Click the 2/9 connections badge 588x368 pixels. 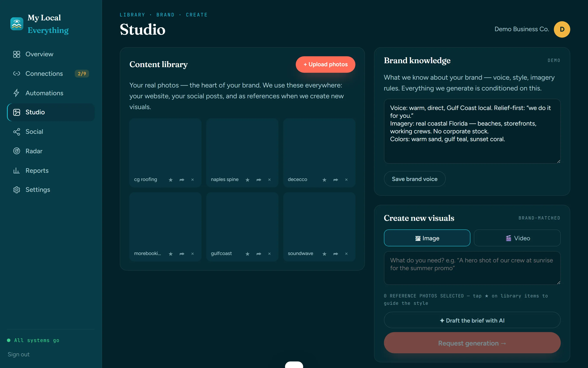coord(82,74)
